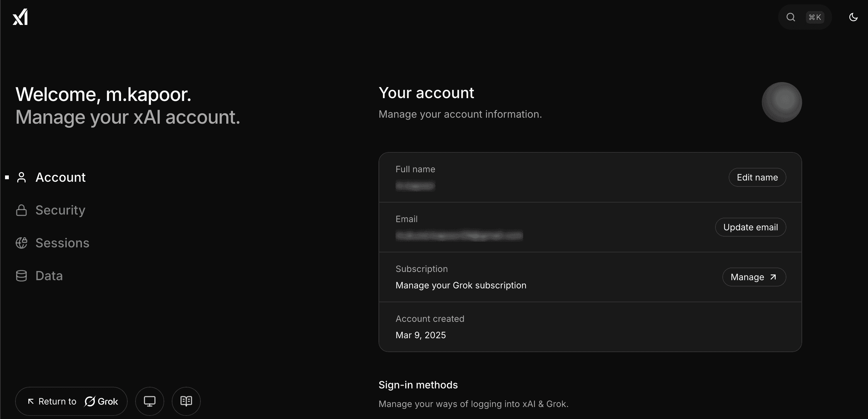The height and width of the screenshot is (419, 868).
Task: Click Update email button
Action: [750, 227]
